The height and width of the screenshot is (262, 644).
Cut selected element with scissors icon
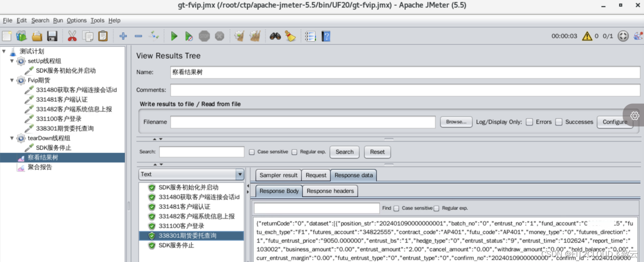72,36
